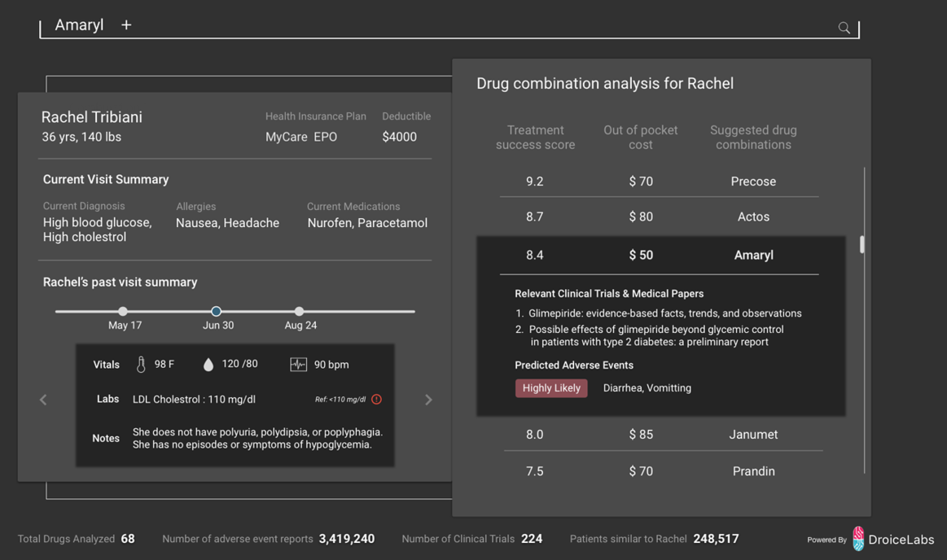Screen dimensions: 947x560
Task: Click the 90 bpm heart rate value
Action: pos(331,365)
